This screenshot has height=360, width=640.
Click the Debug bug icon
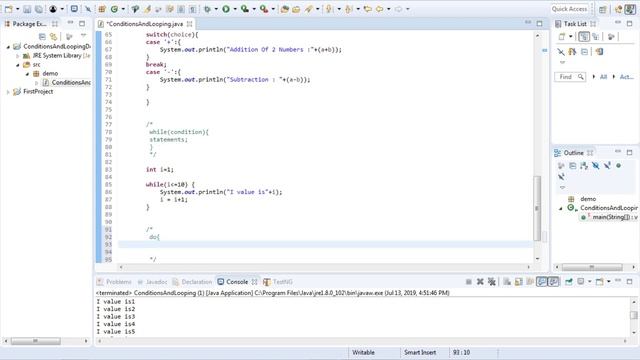pos(207,9)
